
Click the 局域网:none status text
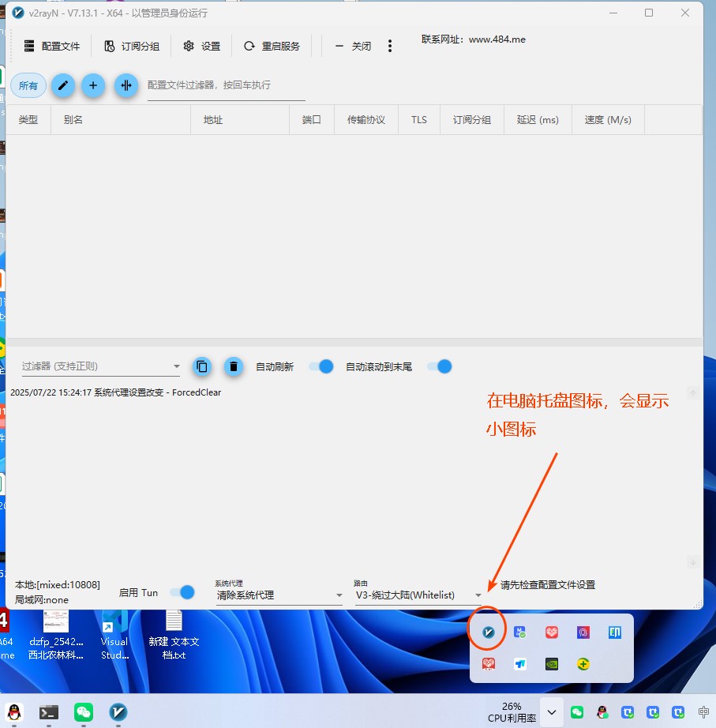(41, 600)
